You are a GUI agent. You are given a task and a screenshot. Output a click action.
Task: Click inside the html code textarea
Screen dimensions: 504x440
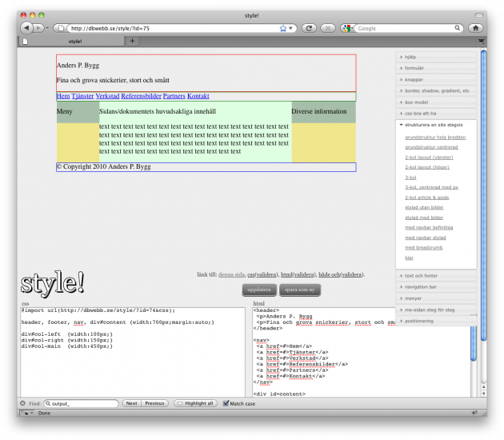click(x=362, y=352)
